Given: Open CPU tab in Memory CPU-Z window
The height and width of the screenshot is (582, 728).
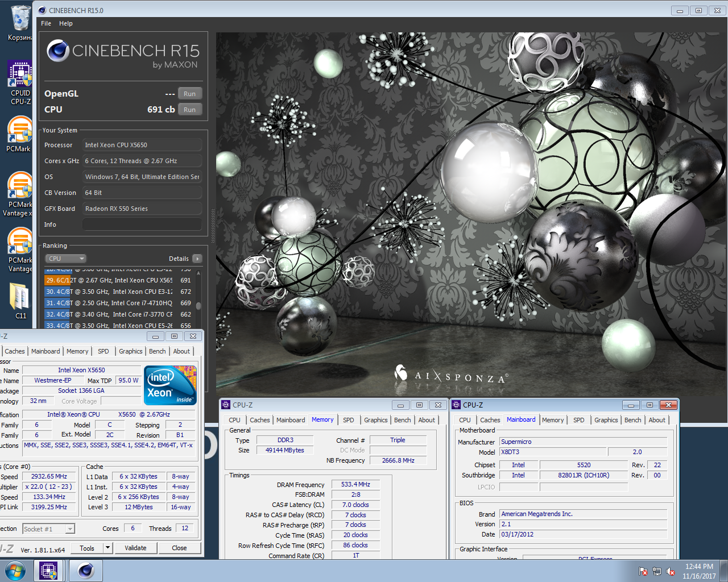Looking at the screenshot, I should click(234, 420).
